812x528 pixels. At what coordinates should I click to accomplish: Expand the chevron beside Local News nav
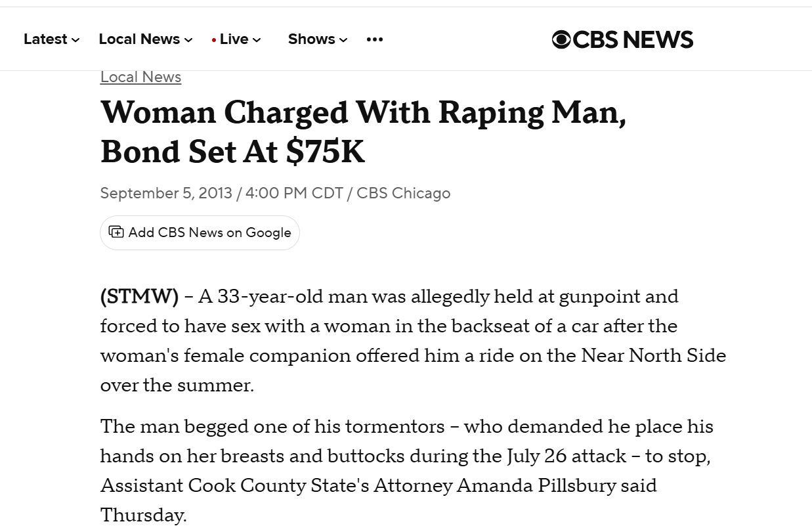point(189,40)
